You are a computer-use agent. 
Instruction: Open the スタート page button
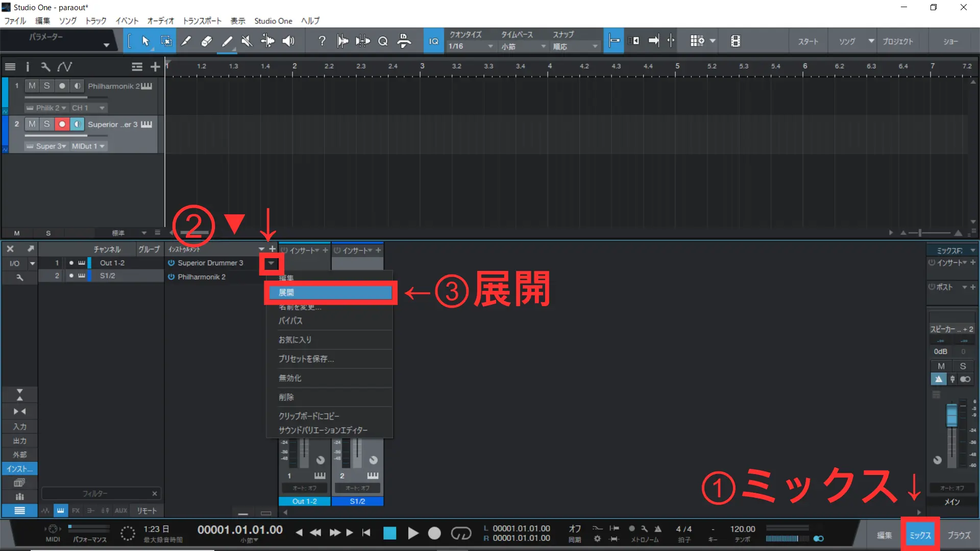(807, 41)
